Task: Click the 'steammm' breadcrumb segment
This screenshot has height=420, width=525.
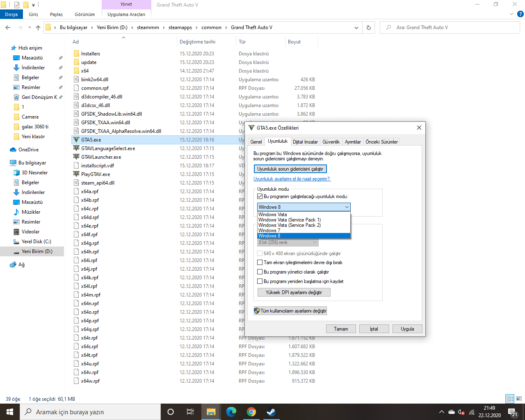Action: (x=148, y=27)
